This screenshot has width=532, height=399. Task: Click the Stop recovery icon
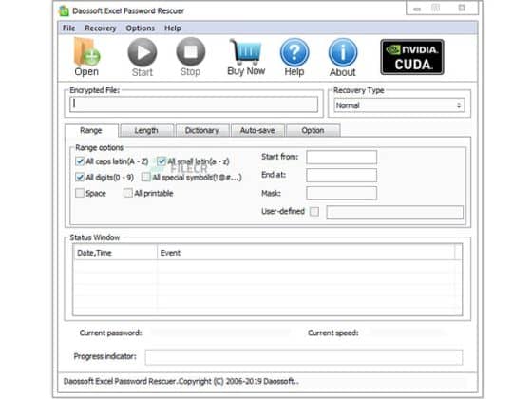190,57
